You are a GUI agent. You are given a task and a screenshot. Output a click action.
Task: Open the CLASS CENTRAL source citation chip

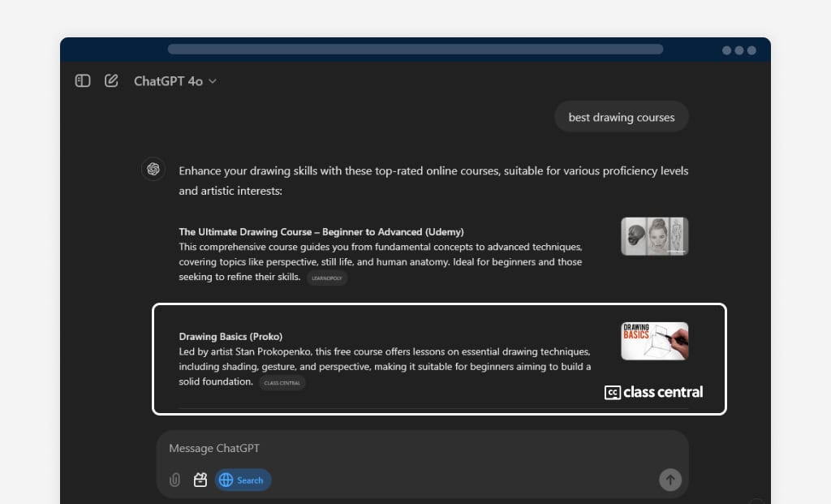pos(282,382)
